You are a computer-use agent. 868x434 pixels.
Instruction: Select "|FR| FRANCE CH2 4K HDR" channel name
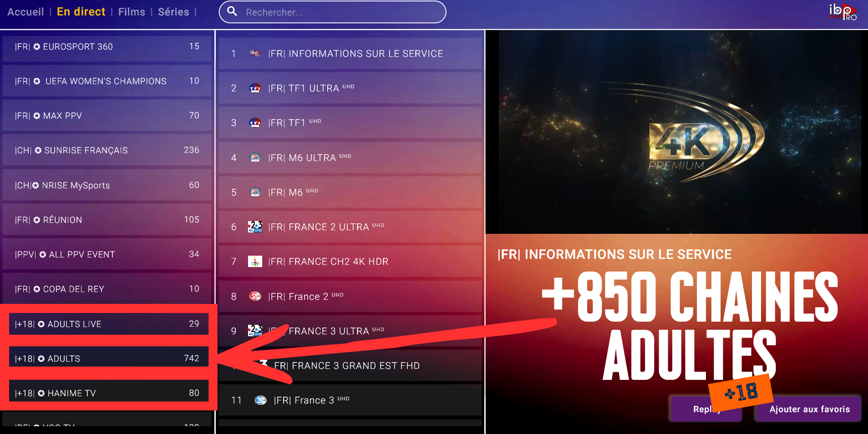328,262
